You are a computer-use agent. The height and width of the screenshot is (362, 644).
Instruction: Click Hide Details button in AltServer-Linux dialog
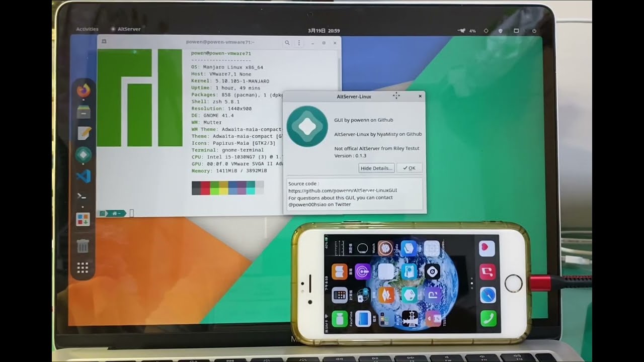tap(376, 168)
